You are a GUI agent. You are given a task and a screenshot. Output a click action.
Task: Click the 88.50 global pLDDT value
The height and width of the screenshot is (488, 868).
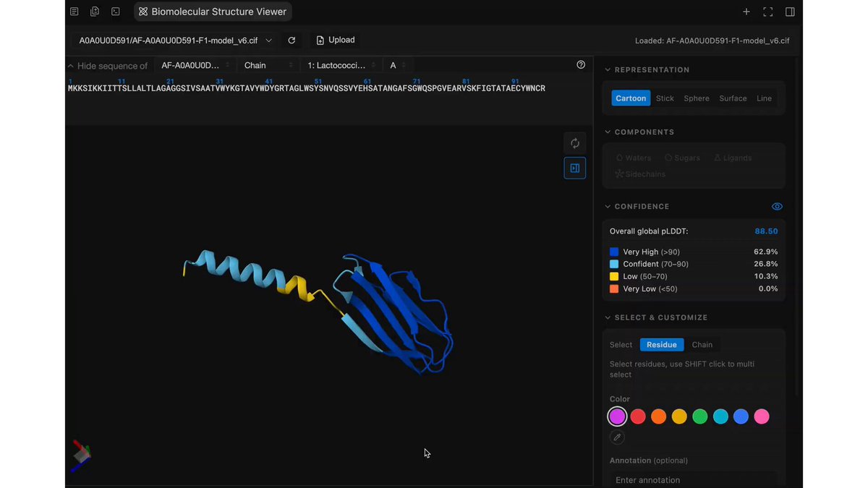[766, 231]
